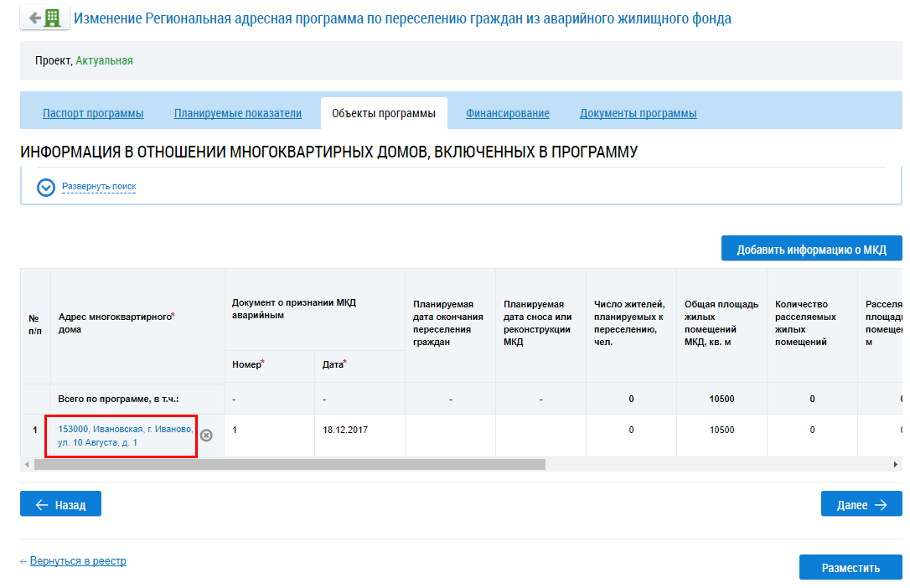Click the Разместить button

tap(851, 567)
